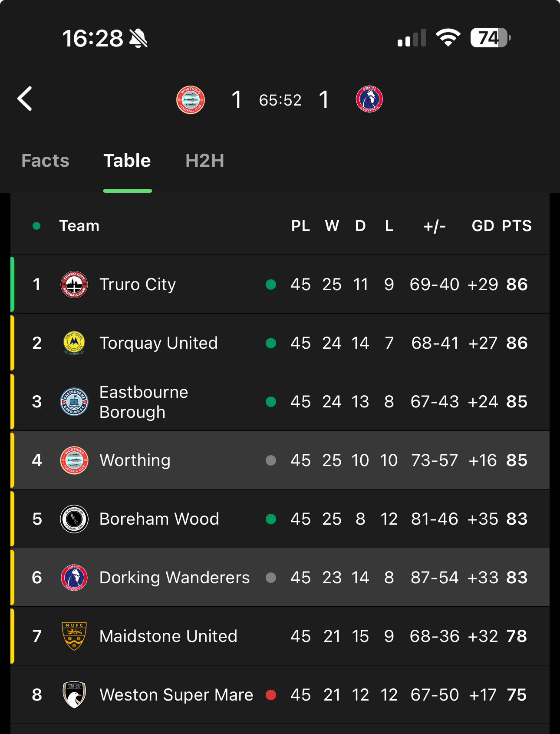Switch to the Facts tab
Screen dimensions: 560x734
[46, 161]
